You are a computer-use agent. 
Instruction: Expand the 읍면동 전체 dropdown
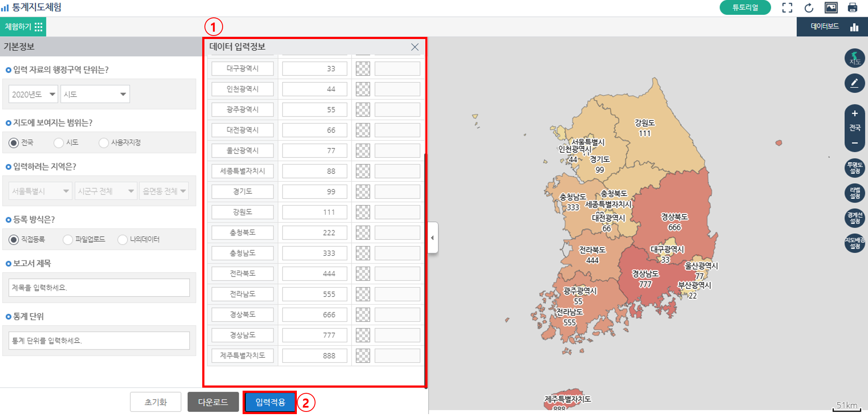coord(164,191)
